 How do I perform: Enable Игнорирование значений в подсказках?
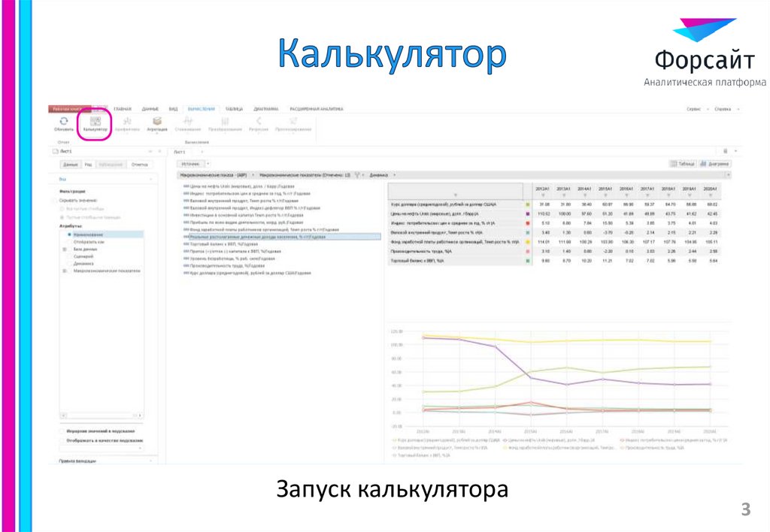[x=61, y=431]
